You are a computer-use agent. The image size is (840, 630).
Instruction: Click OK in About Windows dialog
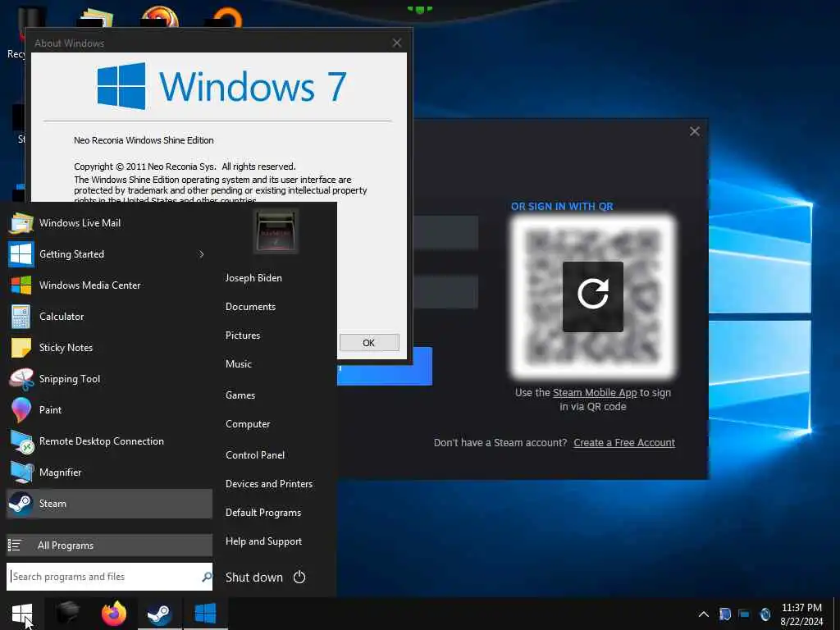(x=369, y=343)
